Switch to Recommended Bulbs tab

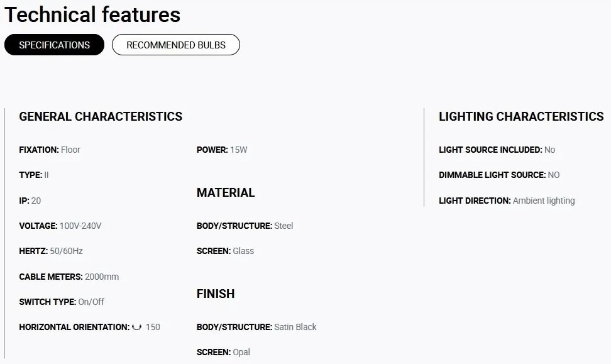coord(176,45)
